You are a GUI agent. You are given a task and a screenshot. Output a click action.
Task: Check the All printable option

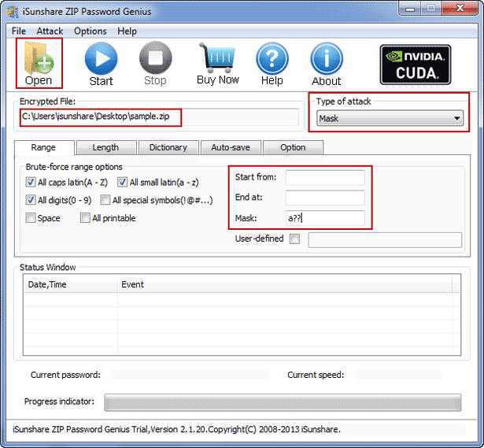[x=85, y=218]
